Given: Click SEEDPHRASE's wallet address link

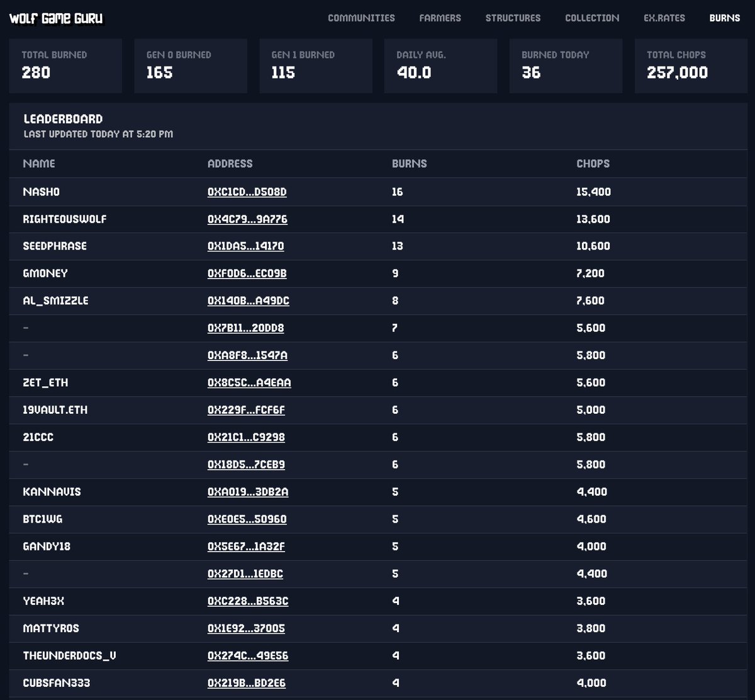Looking at the screenshot, I should pyautogui.click(x=245, y=247).
